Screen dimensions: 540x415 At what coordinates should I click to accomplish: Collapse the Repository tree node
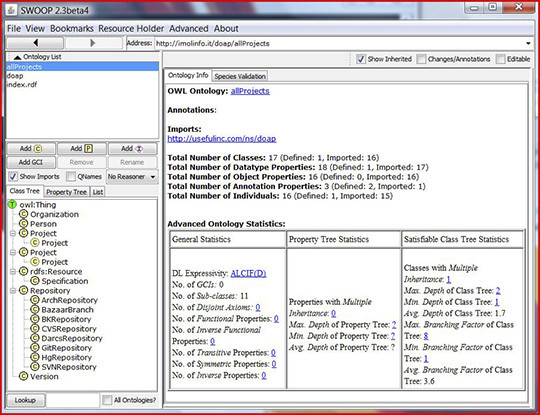point(13,291)
